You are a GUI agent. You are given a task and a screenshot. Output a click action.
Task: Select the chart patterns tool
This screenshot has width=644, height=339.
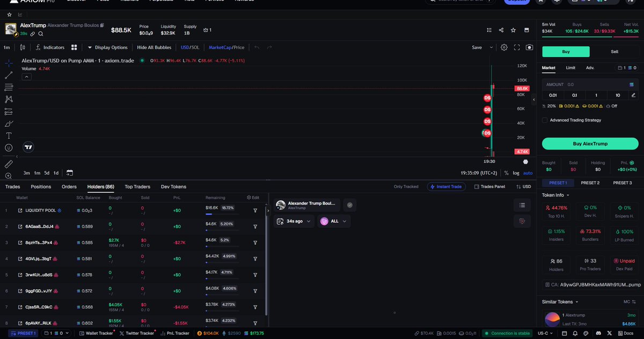pos(9,99)
